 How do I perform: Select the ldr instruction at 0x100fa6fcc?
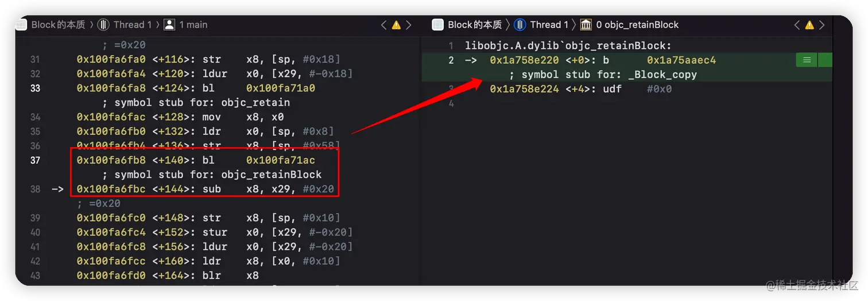208,261
